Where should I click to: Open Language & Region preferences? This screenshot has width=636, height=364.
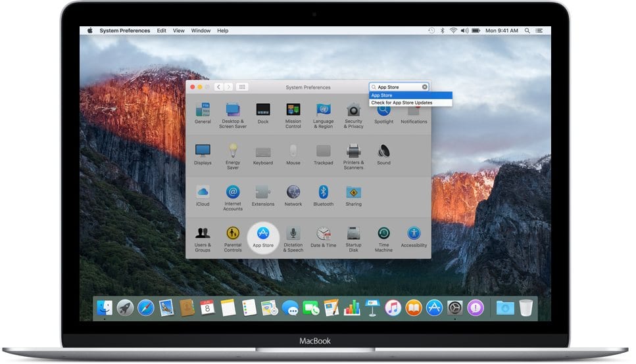point(324,116)
